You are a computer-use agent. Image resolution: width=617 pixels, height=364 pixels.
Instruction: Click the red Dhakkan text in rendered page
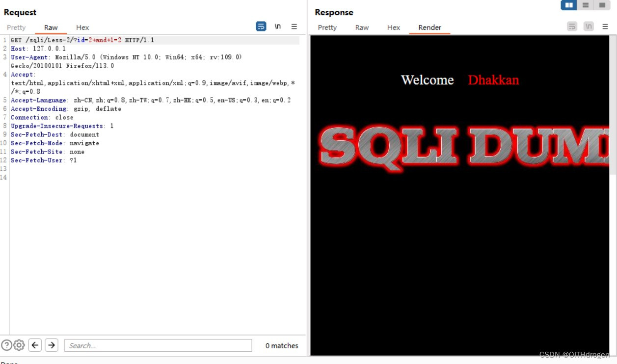point(493,80)
